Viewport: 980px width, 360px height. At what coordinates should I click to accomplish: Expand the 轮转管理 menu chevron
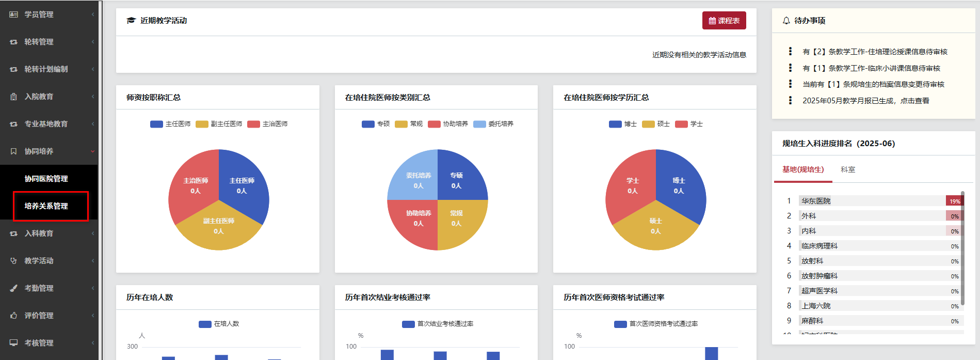[x=93, y=42]
